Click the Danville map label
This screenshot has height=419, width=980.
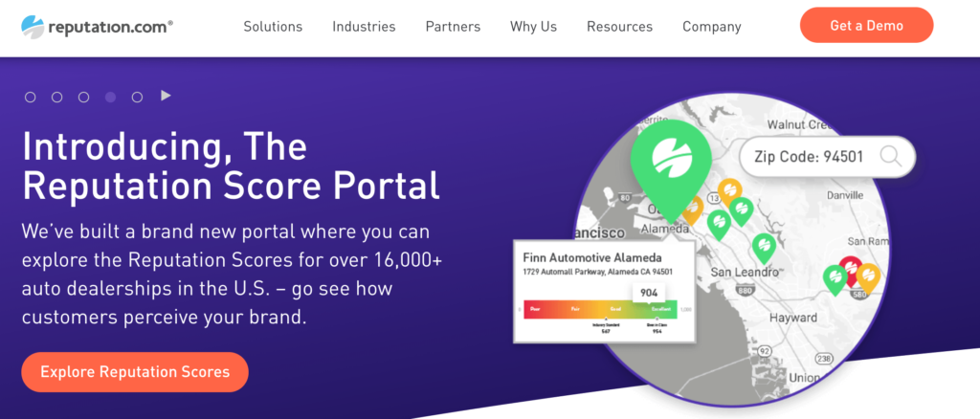click(x=845, y=195)
